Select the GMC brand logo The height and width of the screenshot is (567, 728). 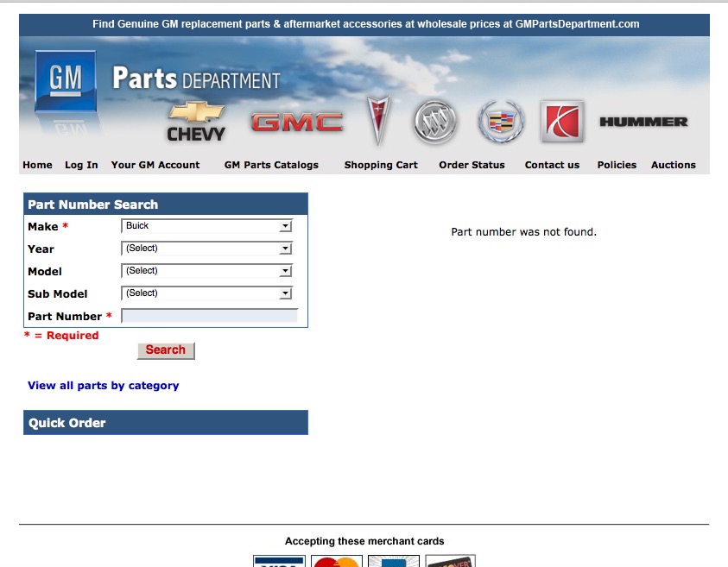click(x=297, y=123)
